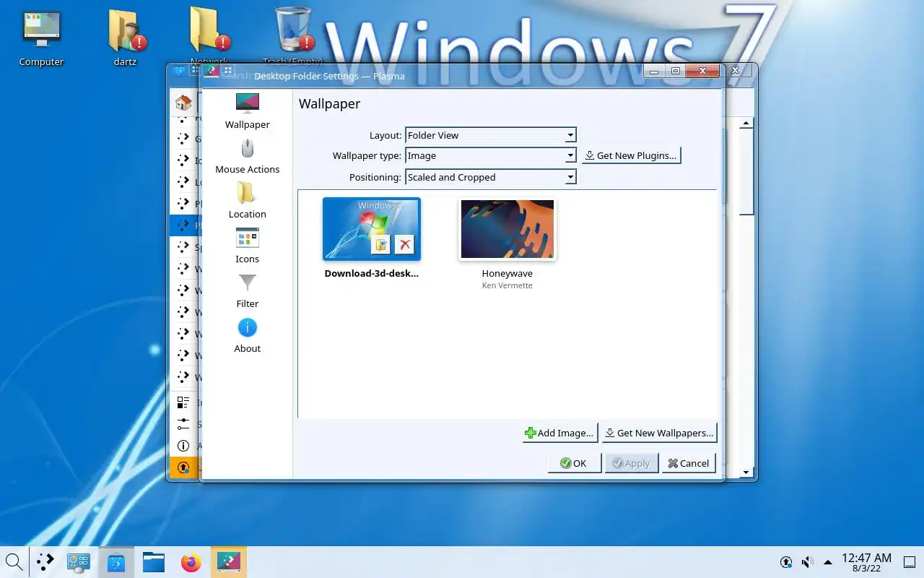Click open-folder icon on the Windows 7 wallpaper
The width and height of the screenshot is (924, 578).
381,244
